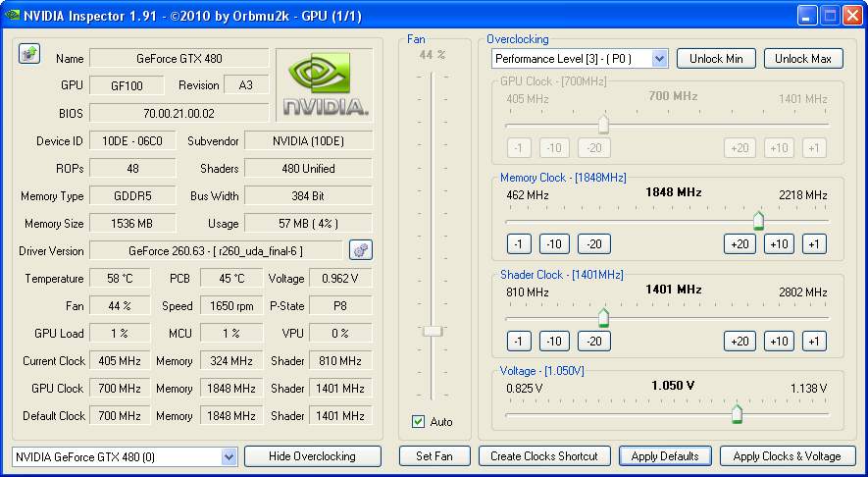The image size is (868, 477).
Task: Click the Speed value 1650 rpm
Action: (x=231, y=306)
